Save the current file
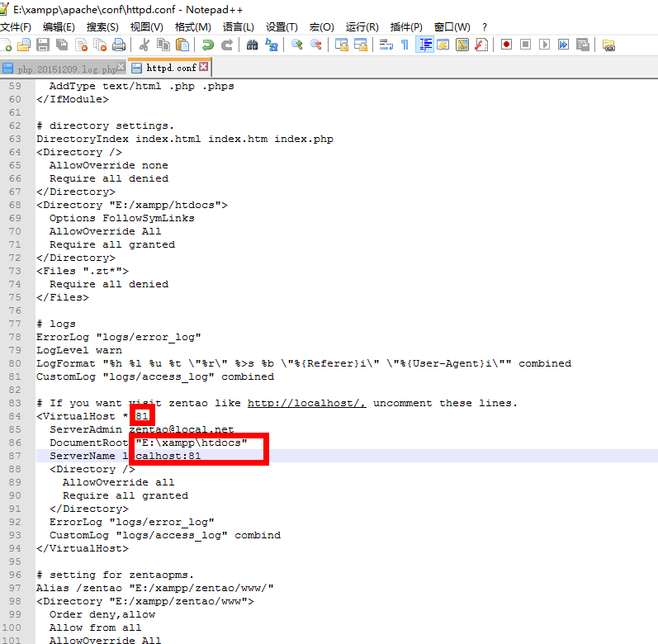 43,45
